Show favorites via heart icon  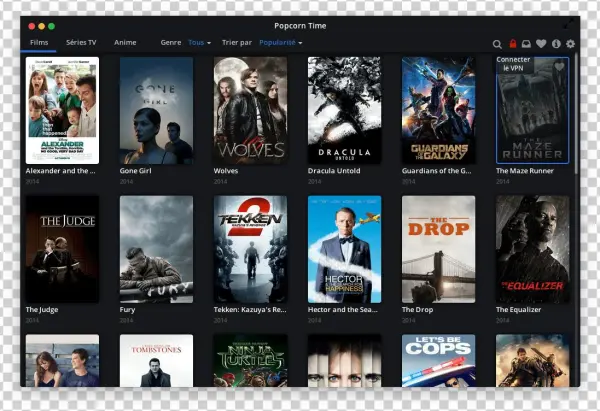pyautogui.click(x=541, y=44)
